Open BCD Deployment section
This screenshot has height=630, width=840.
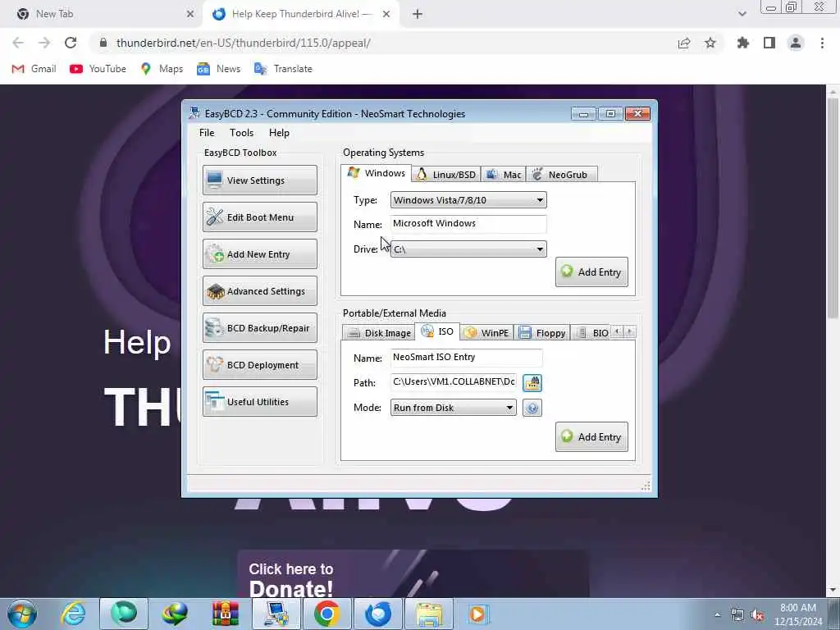260,365
